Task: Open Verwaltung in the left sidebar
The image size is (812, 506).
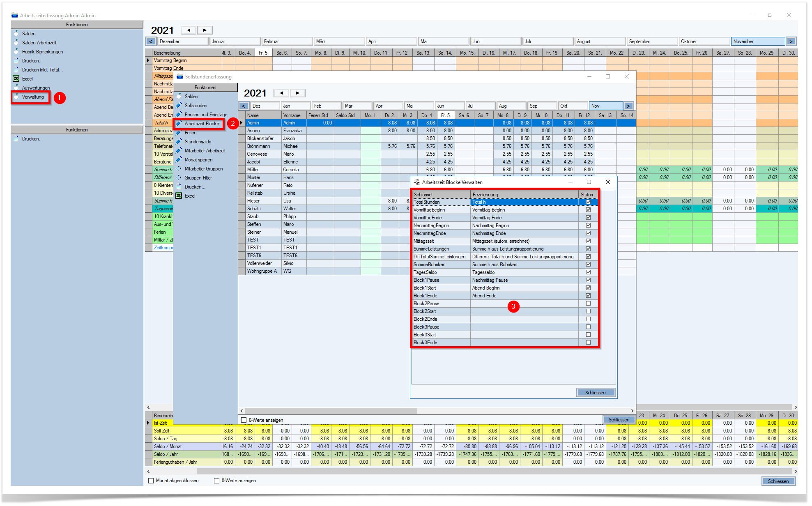Action: 33,97
